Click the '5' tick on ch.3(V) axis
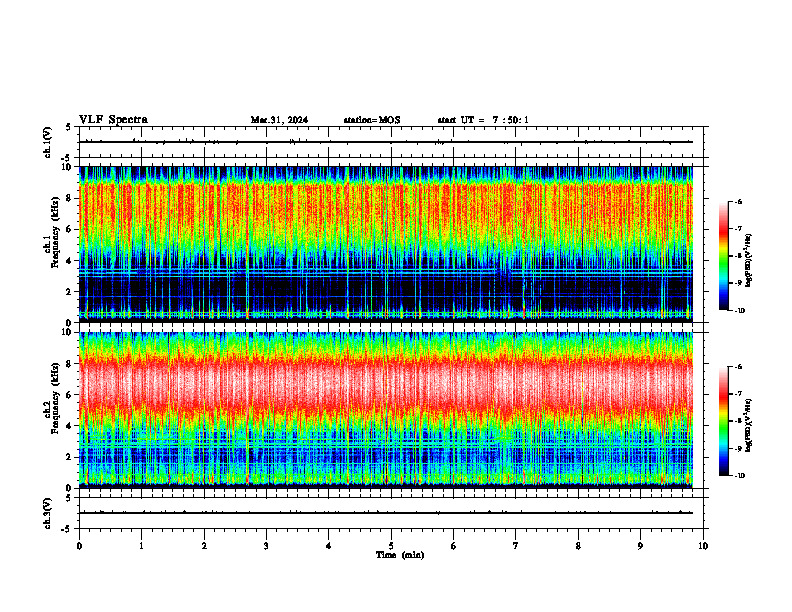 pyautogui.click(x=69, y=498)
